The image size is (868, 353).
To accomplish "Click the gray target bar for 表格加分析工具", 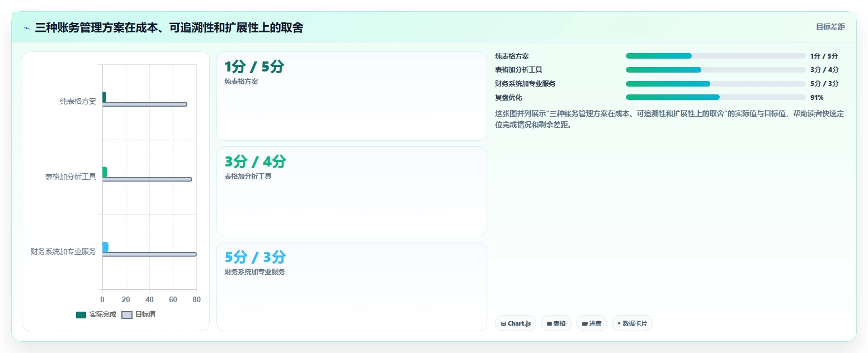I will click(147, 179).
